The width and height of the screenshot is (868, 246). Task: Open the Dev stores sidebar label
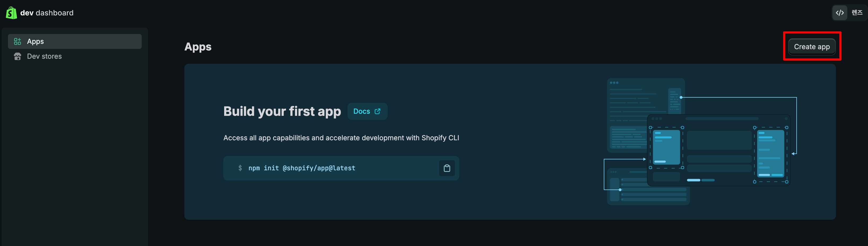tap(44, 56)
